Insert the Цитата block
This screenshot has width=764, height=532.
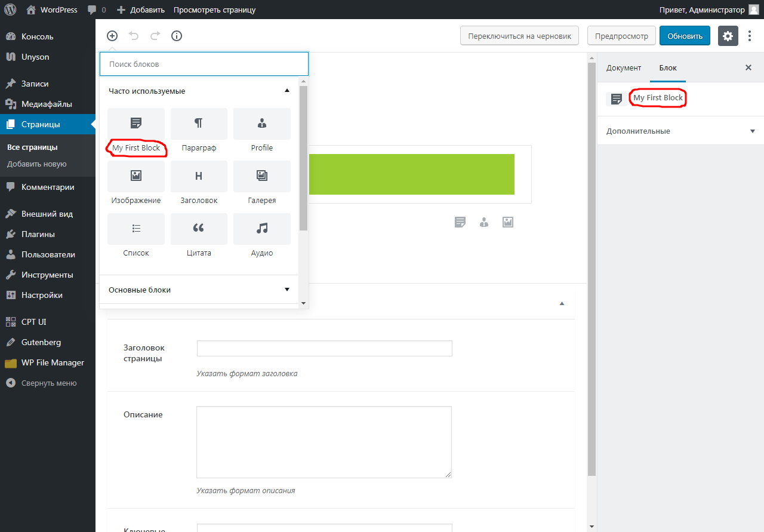tap(199, 237)
